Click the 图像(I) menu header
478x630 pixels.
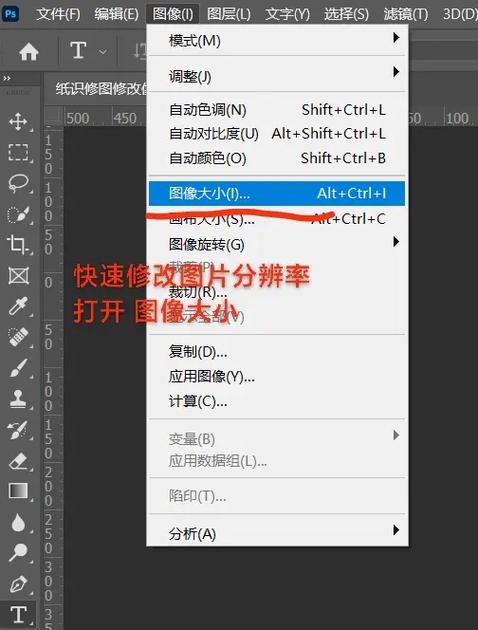[173, 14]
